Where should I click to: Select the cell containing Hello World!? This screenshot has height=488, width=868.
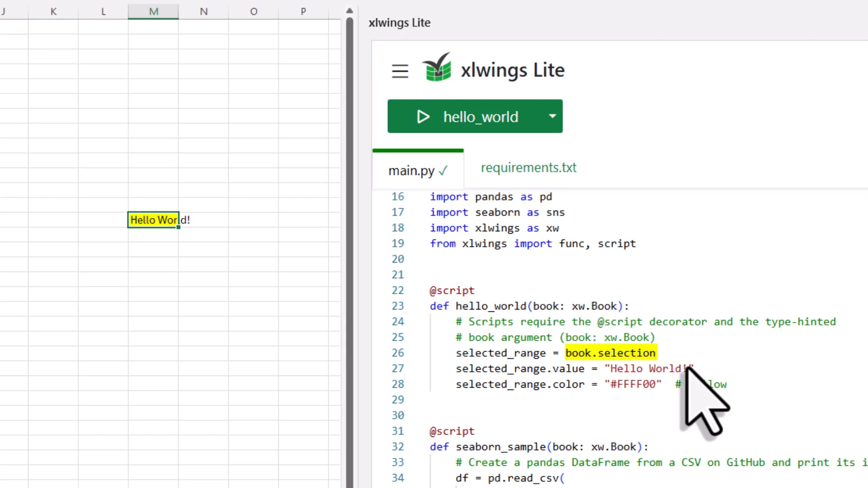click(x=154, y=220)
